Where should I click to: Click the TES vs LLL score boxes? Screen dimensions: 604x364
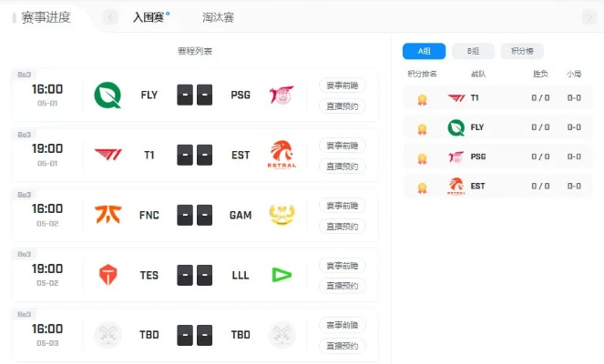coord(195,275)
